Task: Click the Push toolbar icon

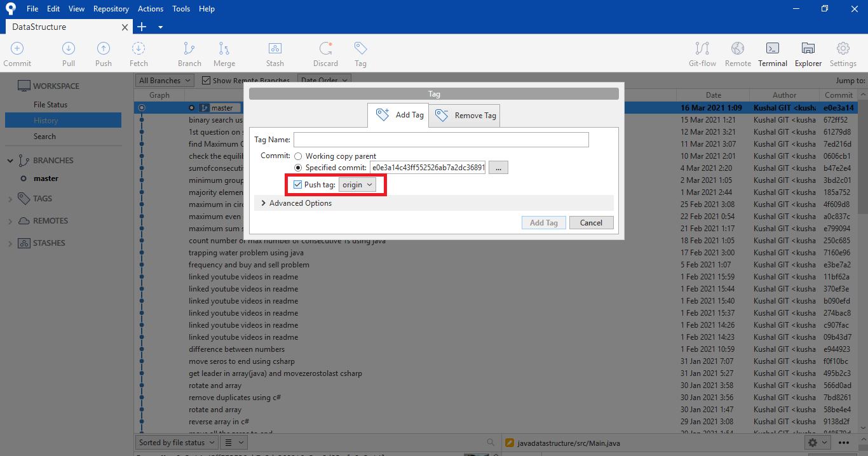Action: (x=104, y=48)
